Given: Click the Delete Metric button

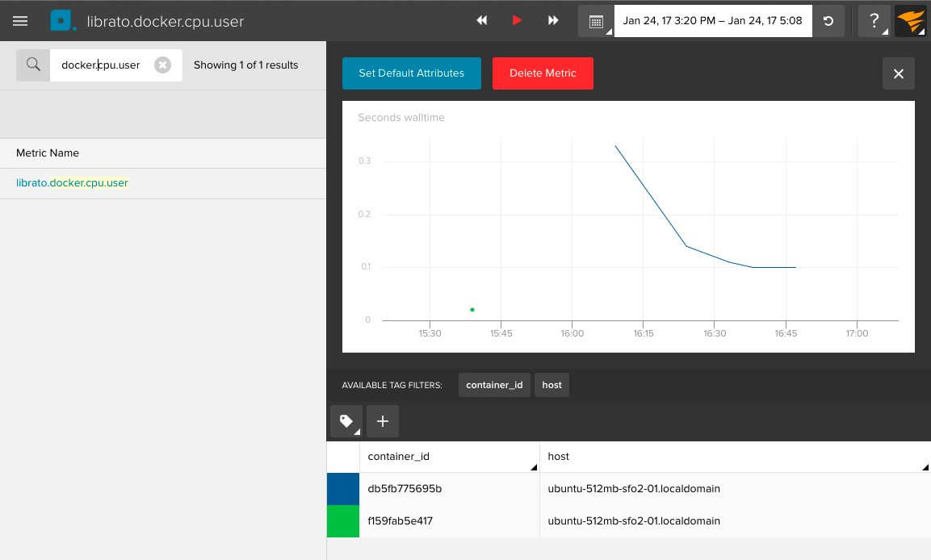Looking at the screenshot, I should pos(543,73).
